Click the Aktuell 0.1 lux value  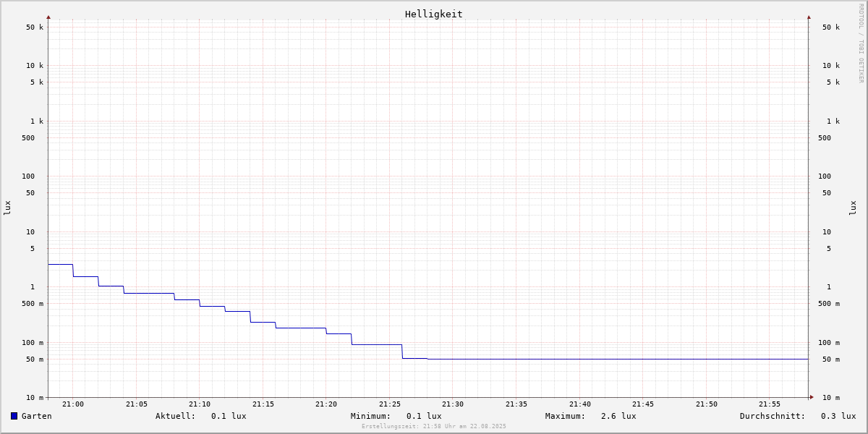[x=229, y=416]
